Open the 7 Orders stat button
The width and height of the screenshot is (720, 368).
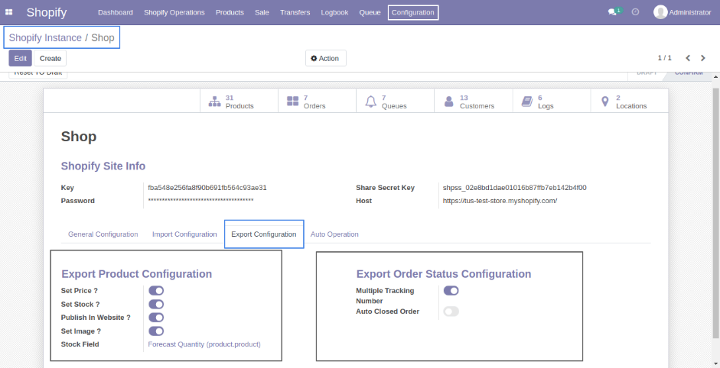317,101
